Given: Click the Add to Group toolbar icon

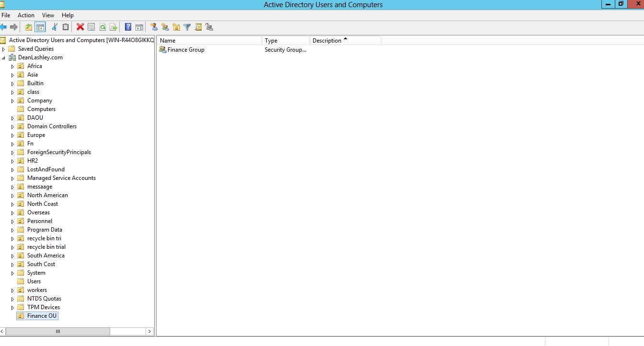Looking at the screenshot, I should tap(209, 27).
